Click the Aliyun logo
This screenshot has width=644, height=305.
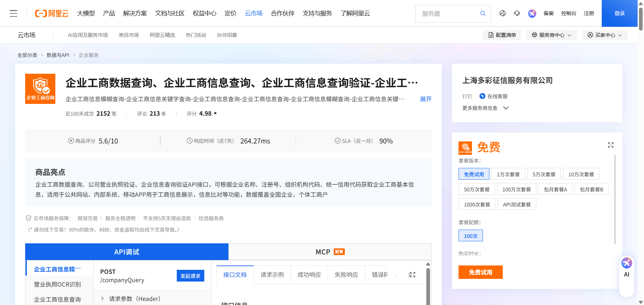pyautogui.click(x=52, y=13)
